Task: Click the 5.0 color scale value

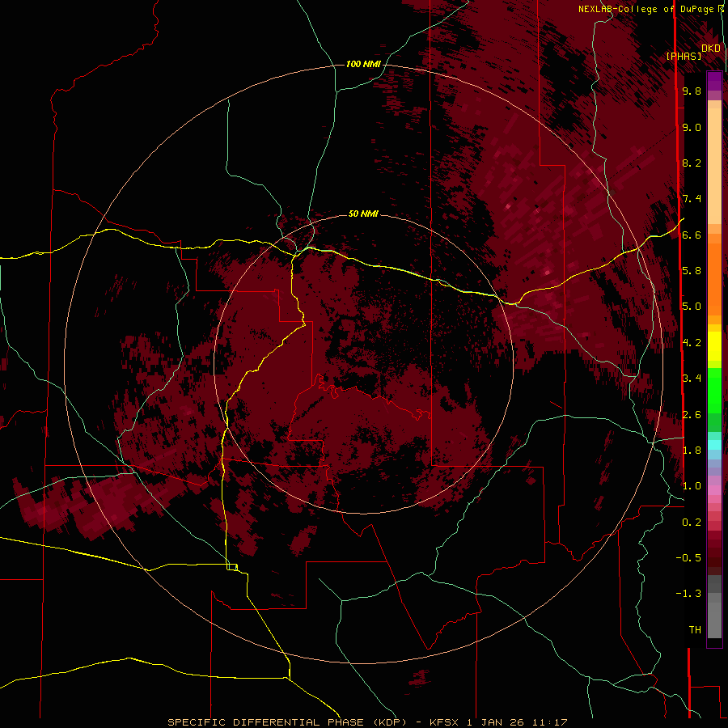Action: coord(692,307)
